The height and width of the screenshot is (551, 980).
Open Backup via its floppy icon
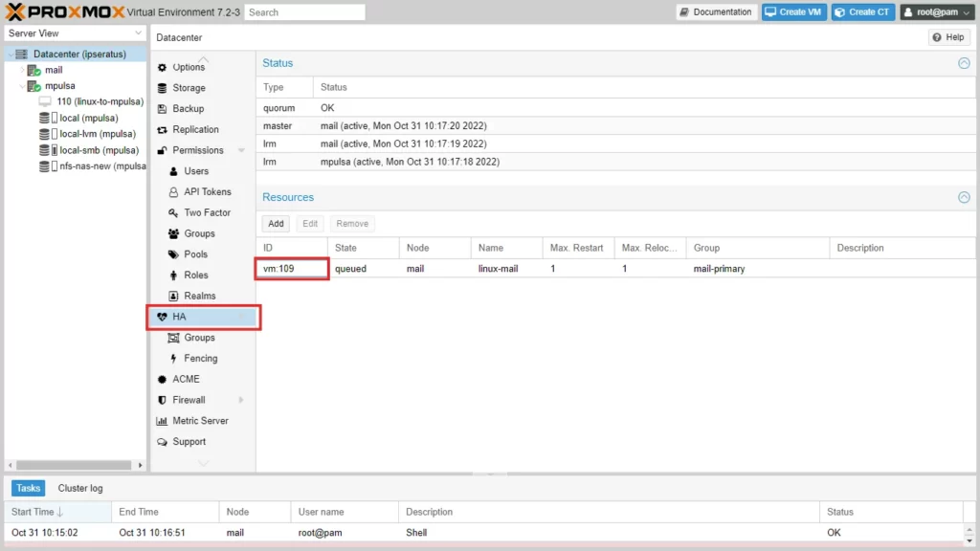tap(162, 109)
